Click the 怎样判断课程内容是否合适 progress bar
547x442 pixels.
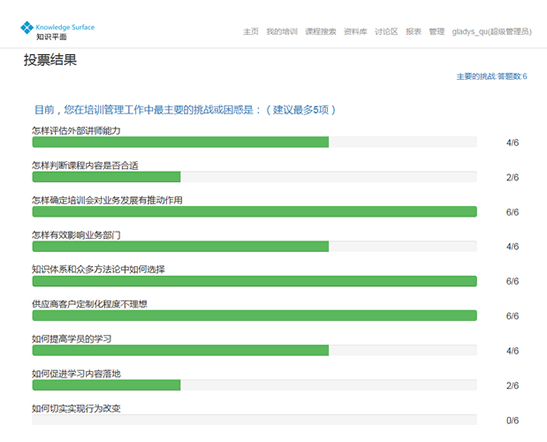[255, 177]
